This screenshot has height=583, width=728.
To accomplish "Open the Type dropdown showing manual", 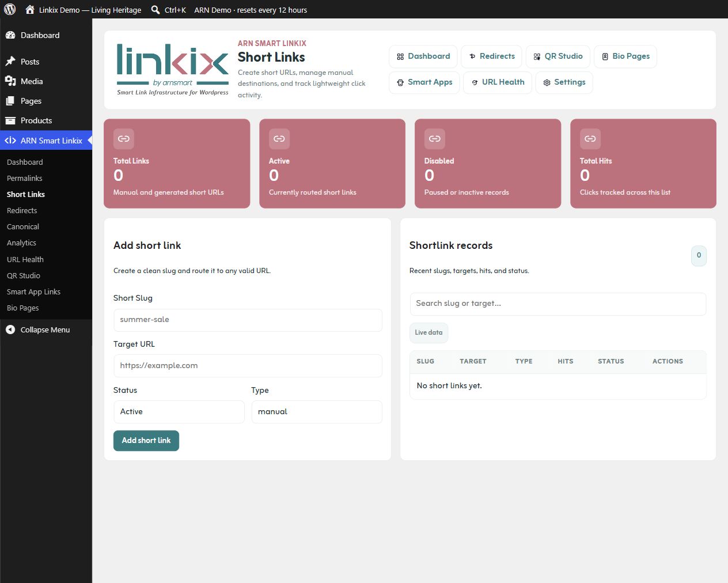I will click(317, 412).
